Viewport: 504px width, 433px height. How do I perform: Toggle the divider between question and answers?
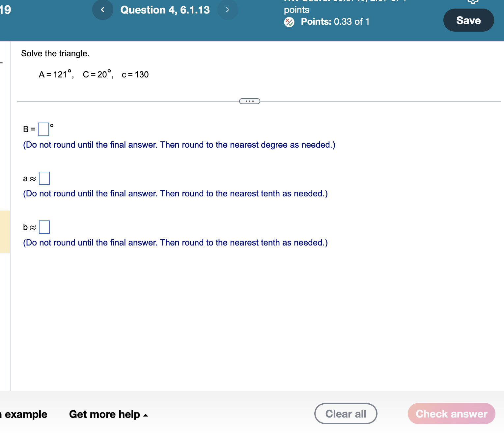coord(249,101)
